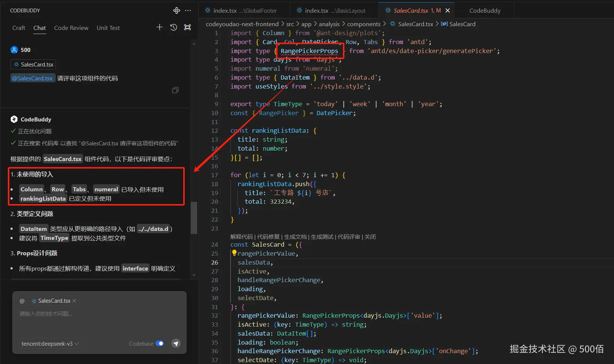The image size is (614, 364).
Task: Open the chat history clock icon
Action: [174, 27]
